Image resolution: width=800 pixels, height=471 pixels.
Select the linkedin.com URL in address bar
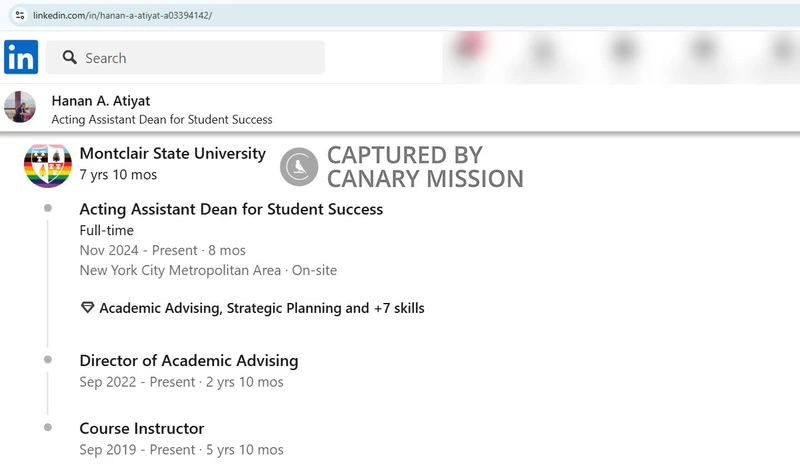tap(122, 15)
